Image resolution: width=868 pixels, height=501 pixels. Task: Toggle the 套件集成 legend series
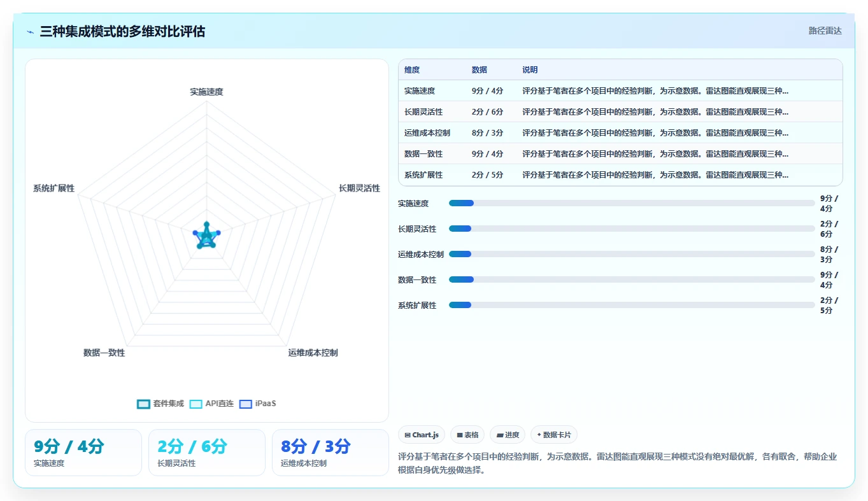tap(160, 404)
